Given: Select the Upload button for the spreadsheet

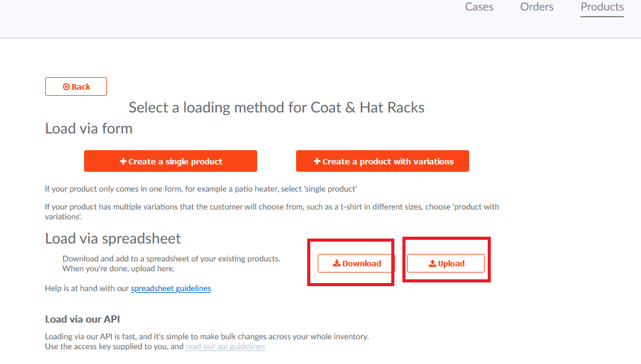Looking at the screenshot, I should [x=446, y=263].
